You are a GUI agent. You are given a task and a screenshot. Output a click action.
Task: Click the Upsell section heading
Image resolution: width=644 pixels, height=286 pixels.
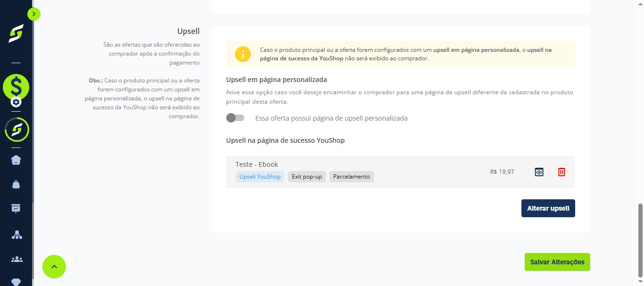pos(189,31)
